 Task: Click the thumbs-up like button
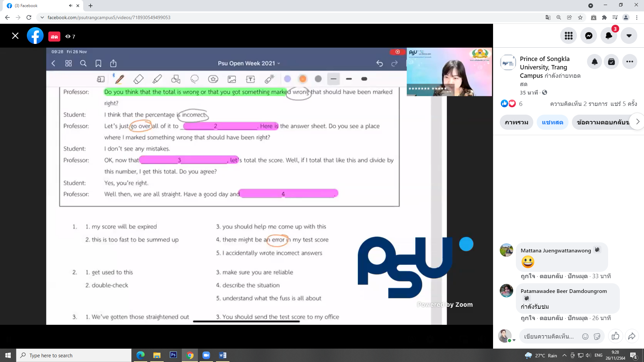(x=615, y=336)
